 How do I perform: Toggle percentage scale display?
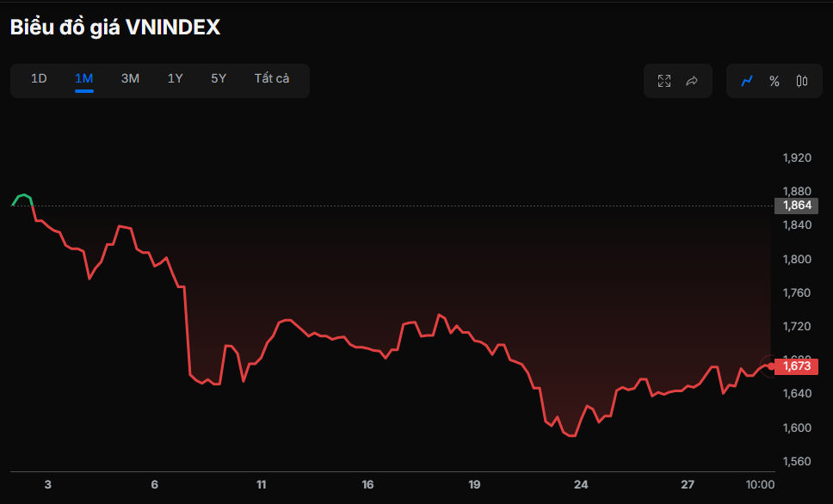tap(774, 80)
